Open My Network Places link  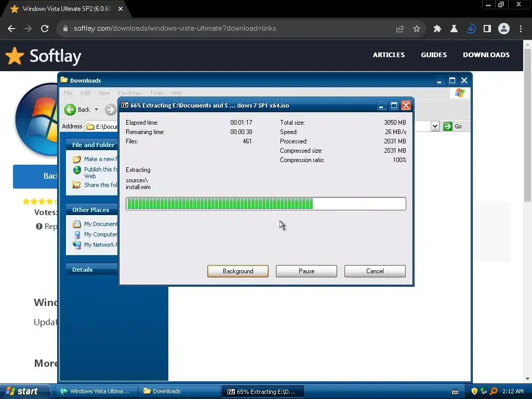coord(100,245)
